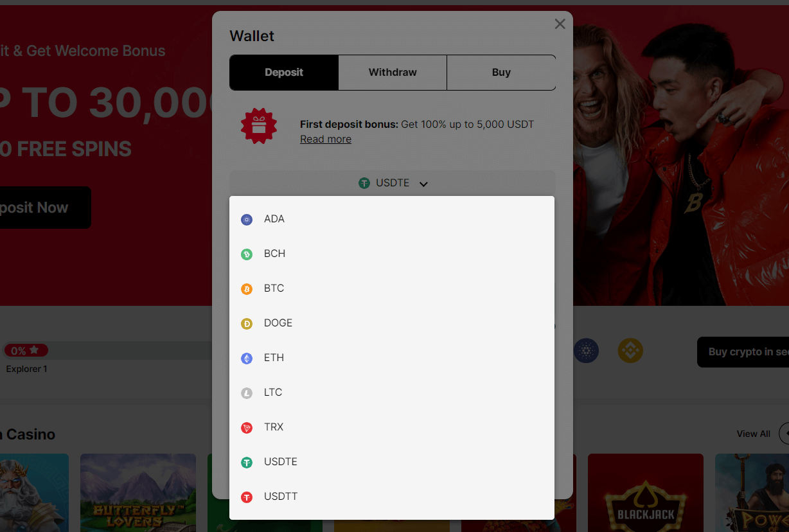Collapse the USDTE currency dropdown

click(393, 183)
